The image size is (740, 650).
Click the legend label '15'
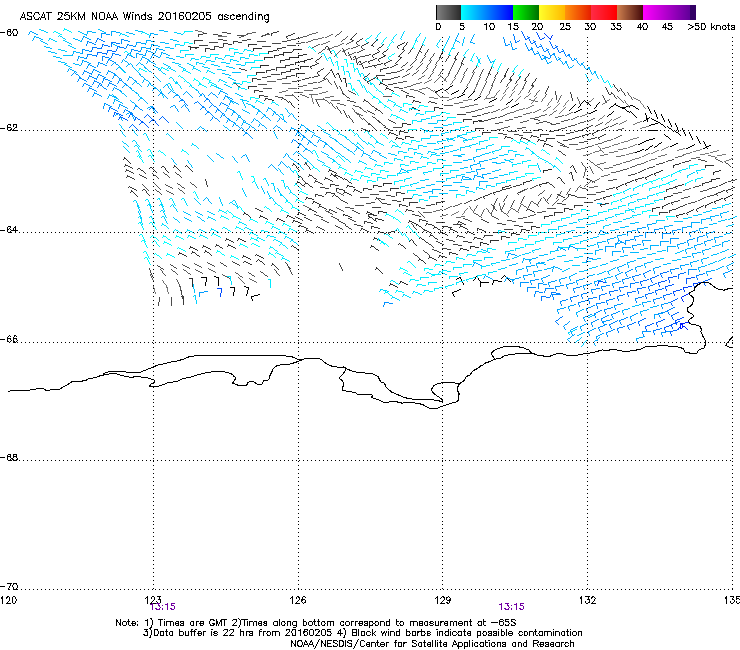(x=513, y=27)
